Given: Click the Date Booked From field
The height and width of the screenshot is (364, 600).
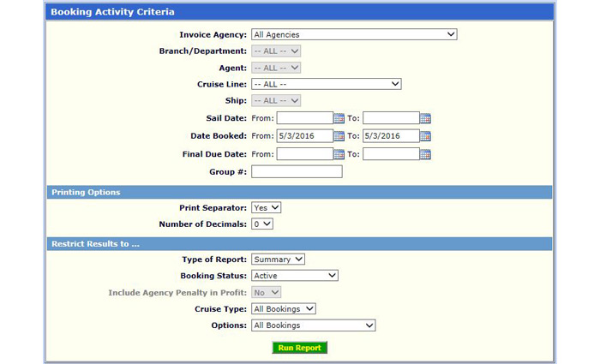Looking at the screenshot, I should (x=304, y=135).
